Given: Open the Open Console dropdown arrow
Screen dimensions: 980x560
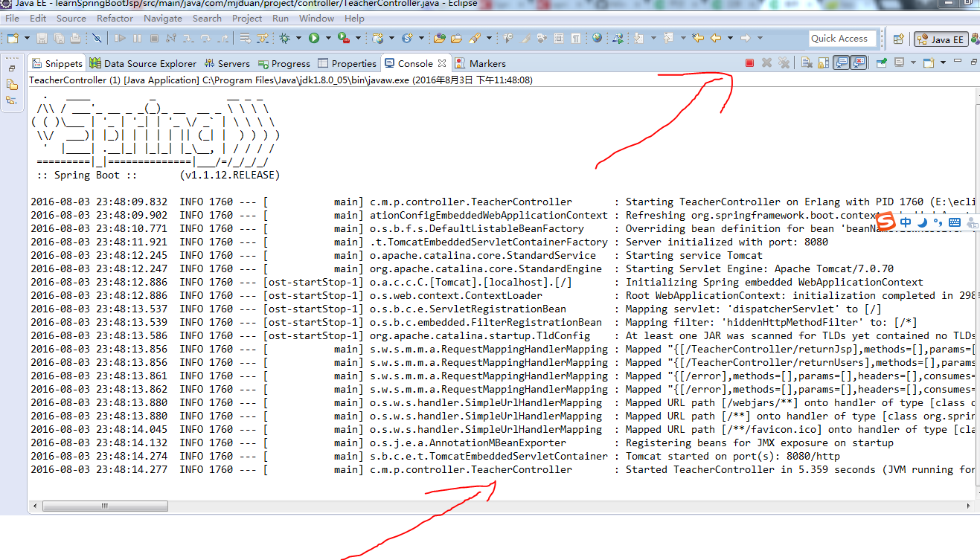Looking at the screenshot, I should pyautogui.click(x=944, y=63).
